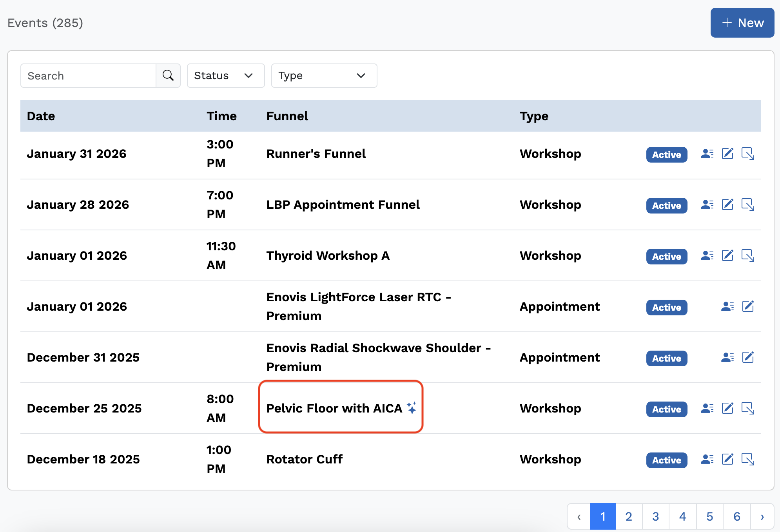Expand the Status filter dropdown
780x532 pixels.
pos(225,75)
